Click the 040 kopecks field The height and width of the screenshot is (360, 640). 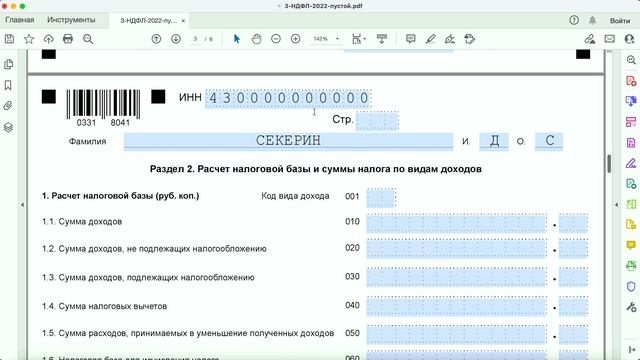(x=573, y=306)
